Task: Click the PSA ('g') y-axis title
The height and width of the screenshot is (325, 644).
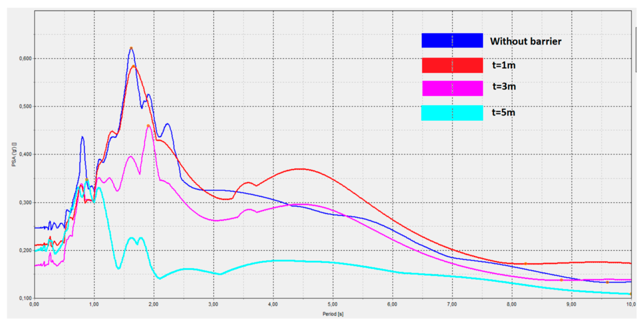Action: (x=14, y=155)
